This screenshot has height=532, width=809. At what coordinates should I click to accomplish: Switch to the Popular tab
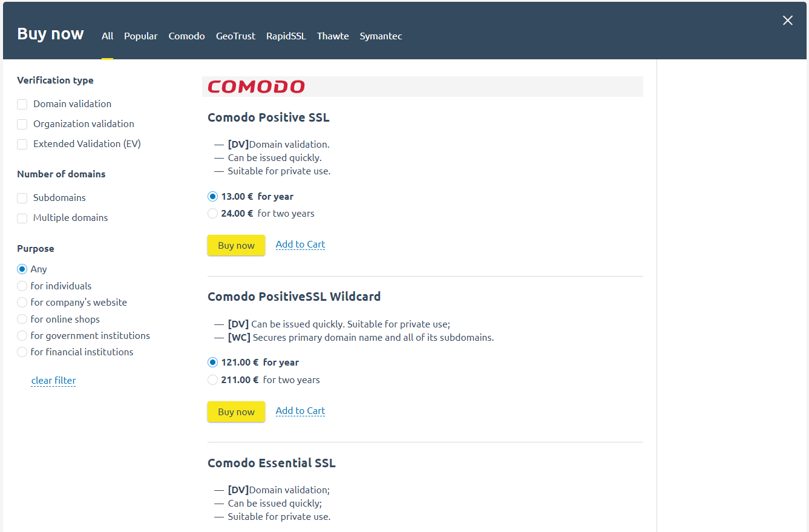tap(141, 36)
